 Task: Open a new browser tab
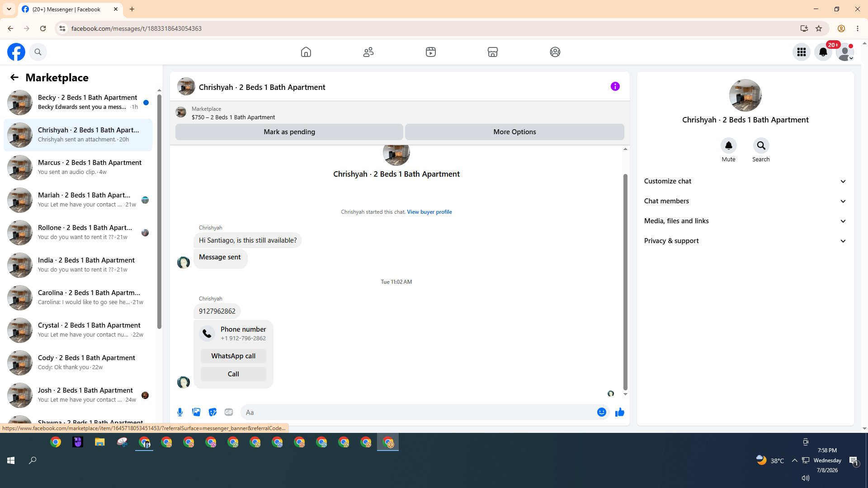point(132,9)
